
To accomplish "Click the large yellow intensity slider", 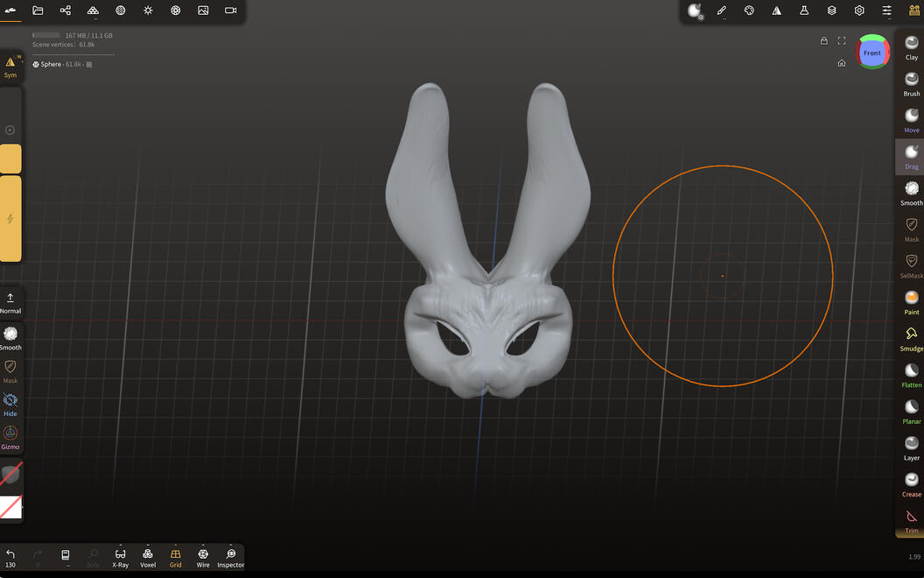I will (x=10, y=218).
